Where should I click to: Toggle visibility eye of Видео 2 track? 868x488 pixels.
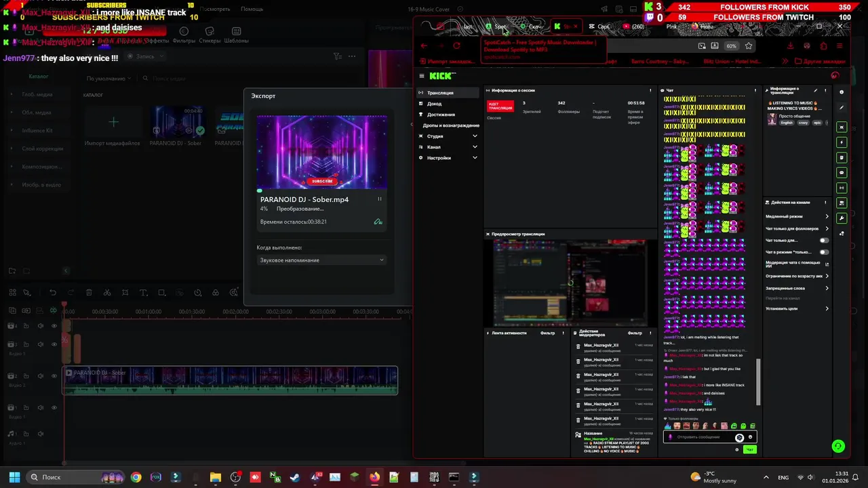54,376
